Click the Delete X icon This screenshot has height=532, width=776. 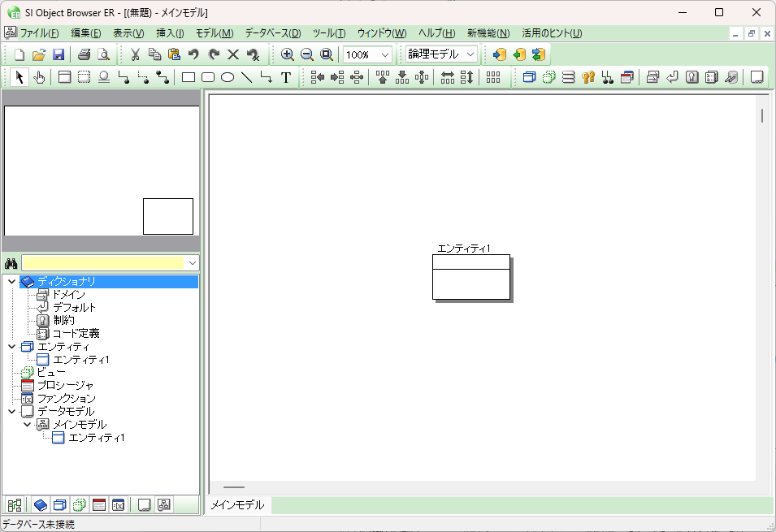click(x=233, y=54)
